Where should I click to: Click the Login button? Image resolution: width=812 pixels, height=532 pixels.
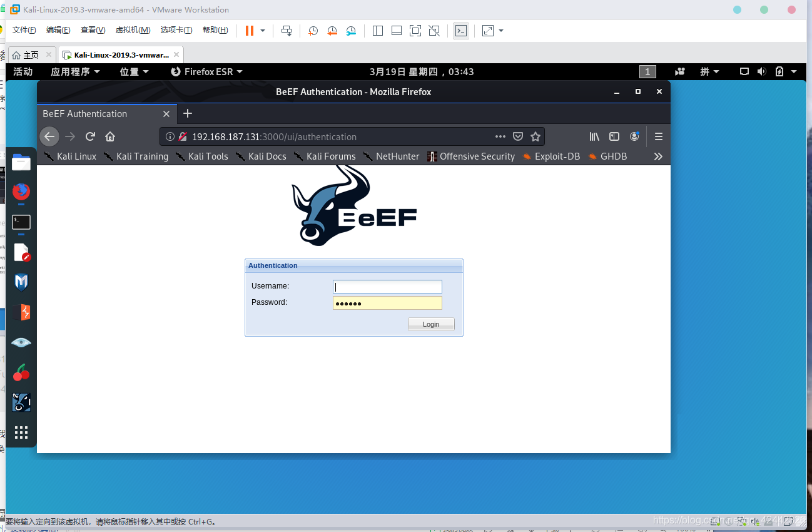(431, 324)
